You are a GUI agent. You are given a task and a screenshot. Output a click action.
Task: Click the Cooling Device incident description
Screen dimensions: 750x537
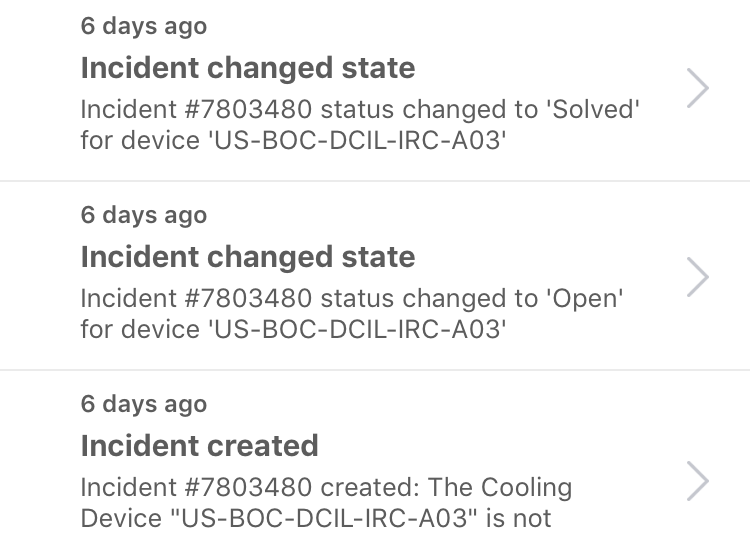tap(326, 503)
